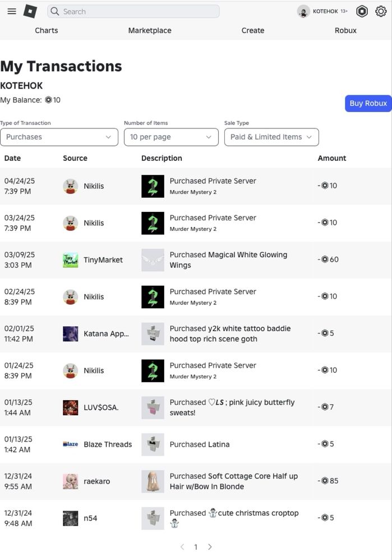Image resolution: width=392 pixels, height=560 pixels.
Task: Open the Latina item thumbnail
Action: pos(153,445)
